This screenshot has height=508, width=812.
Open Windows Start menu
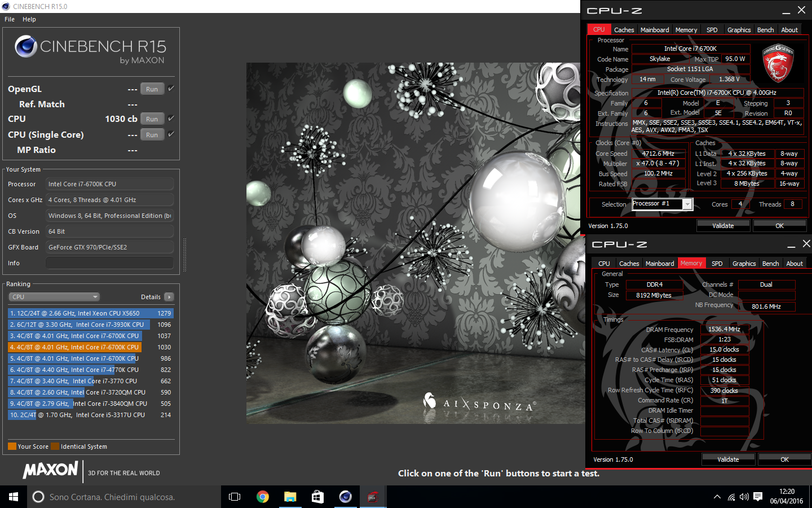pos(14,497)
